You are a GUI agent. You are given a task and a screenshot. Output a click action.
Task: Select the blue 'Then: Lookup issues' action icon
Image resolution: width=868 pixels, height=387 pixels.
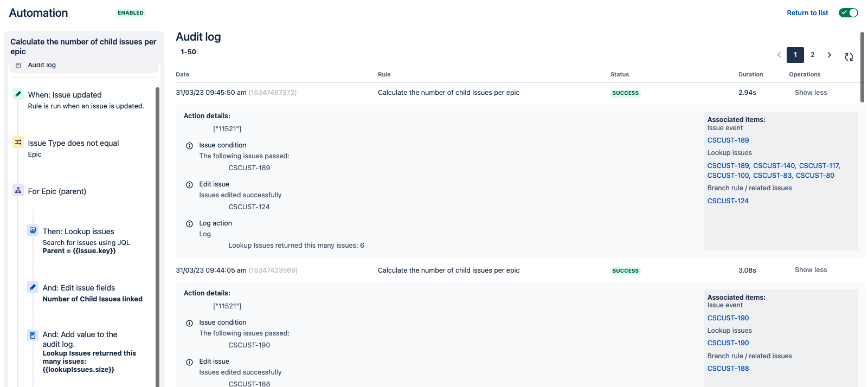click(x=33, y=230)
